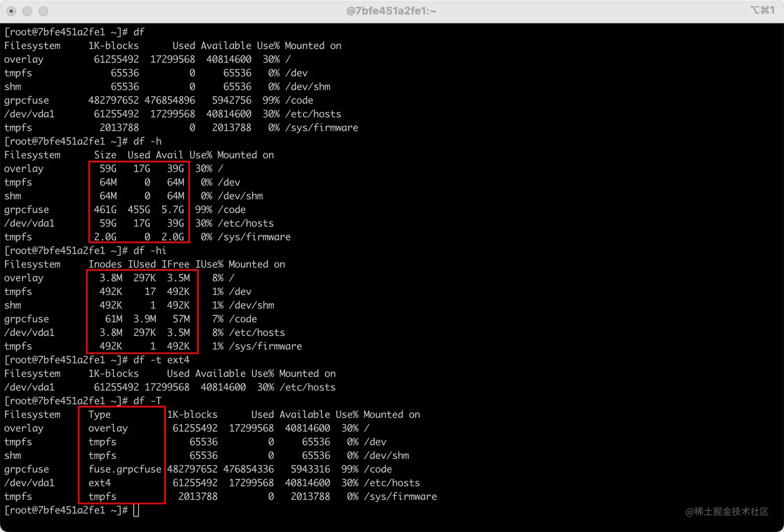Click '/sys/firmware' mount in df -T output
Image resolution: width=784 pixels, height=532 pixels.
coord(400,497)
